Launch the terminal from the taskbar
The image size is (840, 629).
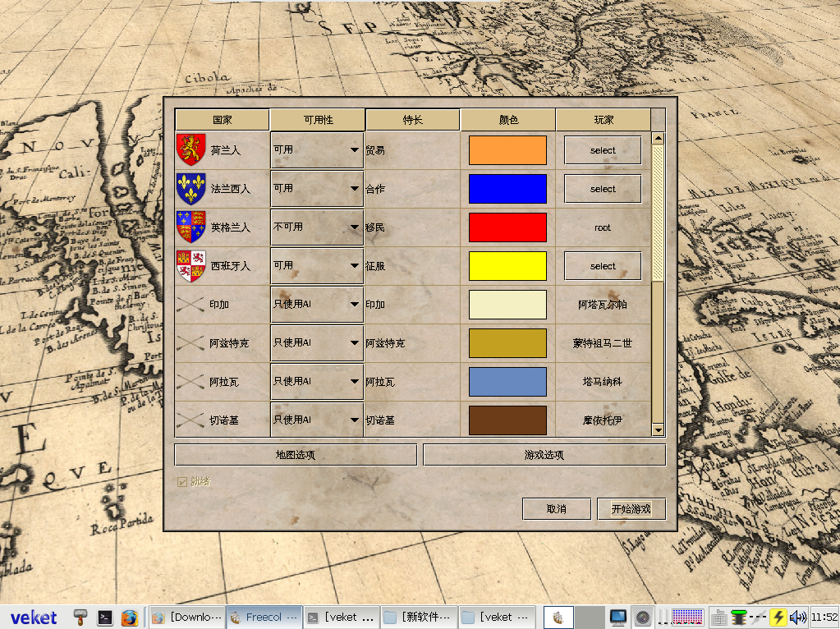pos(104,618)
